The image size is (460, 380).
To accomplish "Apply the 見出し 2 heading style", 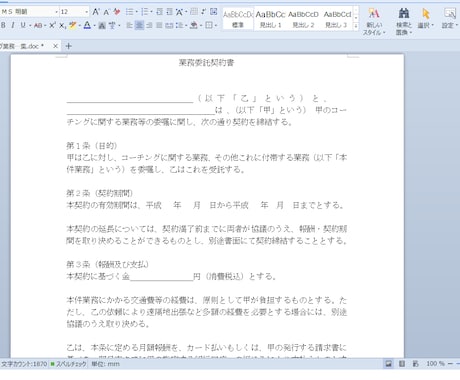I will tap(303, 19).
